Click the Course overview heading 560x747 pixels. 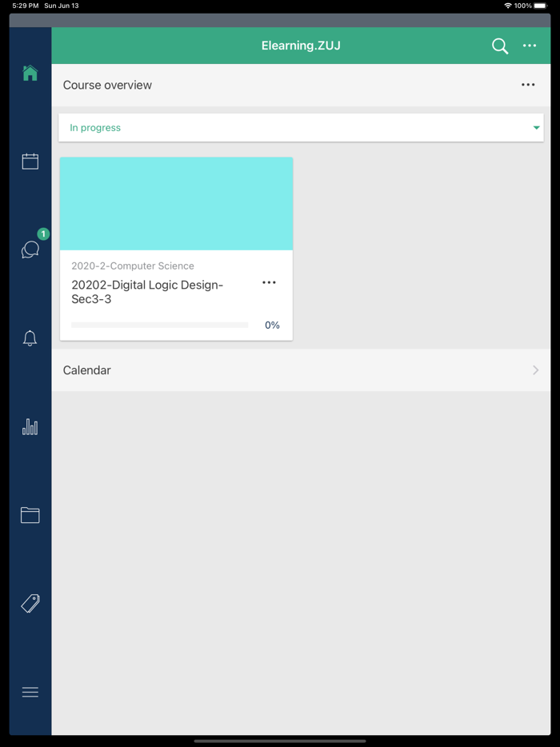(x=107, y=85)
